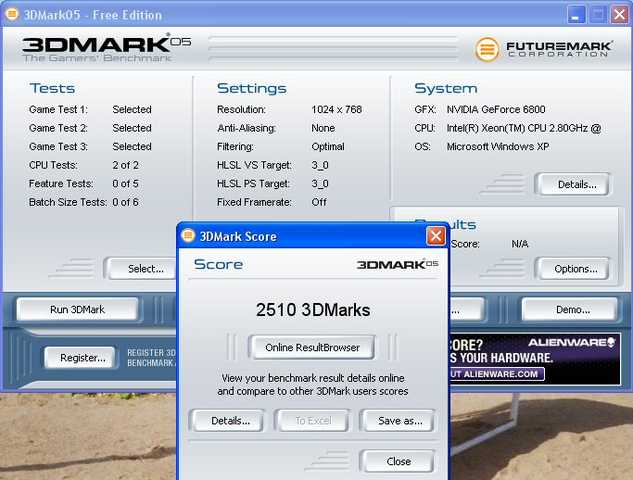The height and width of the screenshot is (480, 633).
Task: Launch the Demo... button
Action: tap(570, 310)
